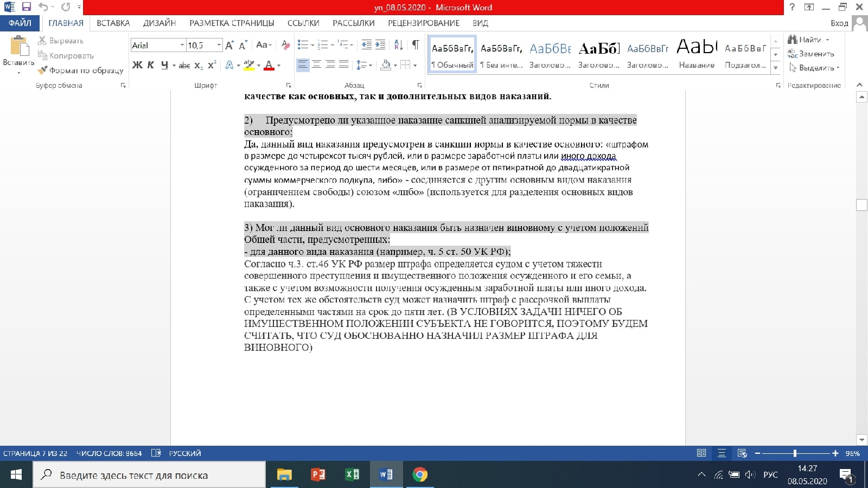The image size is (868, 488).
Task: Decrease paragraph indent
Action: [x=367, y=45]
